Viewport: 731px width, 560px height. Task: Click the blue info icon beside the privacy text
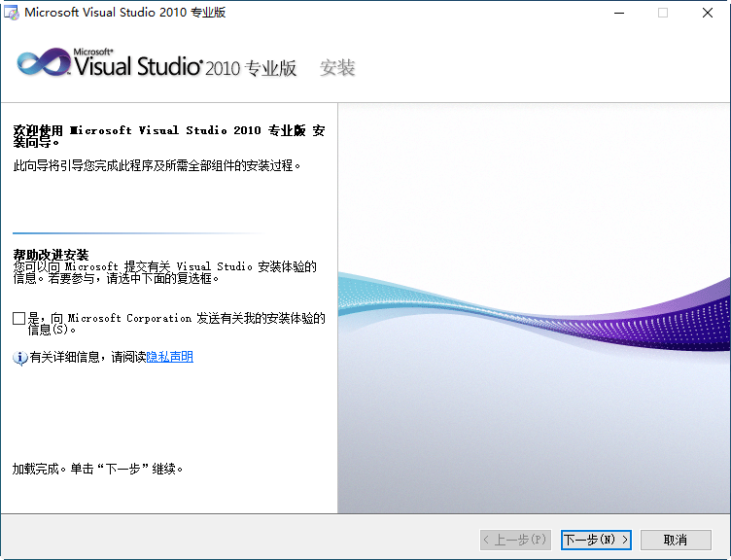20,358
